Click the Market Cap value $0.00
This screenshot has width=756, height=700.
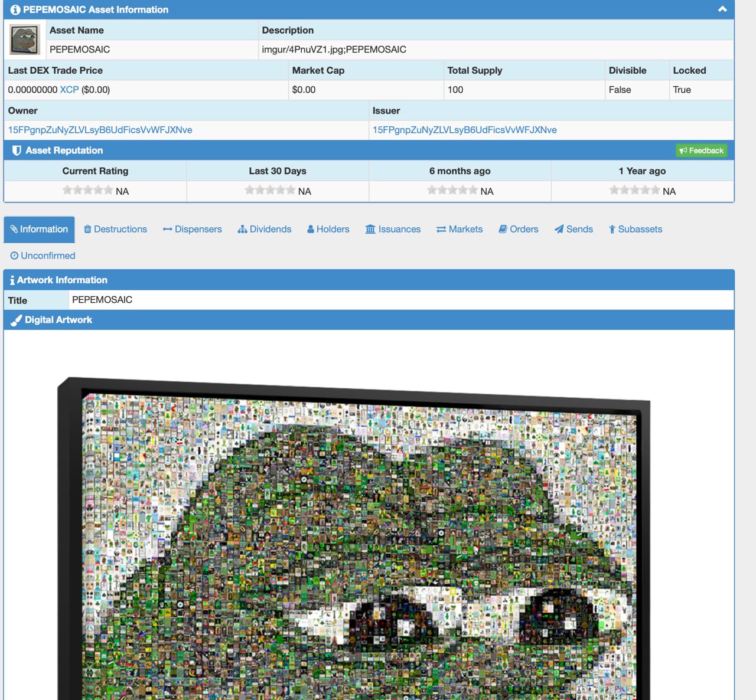click(304, 90)
